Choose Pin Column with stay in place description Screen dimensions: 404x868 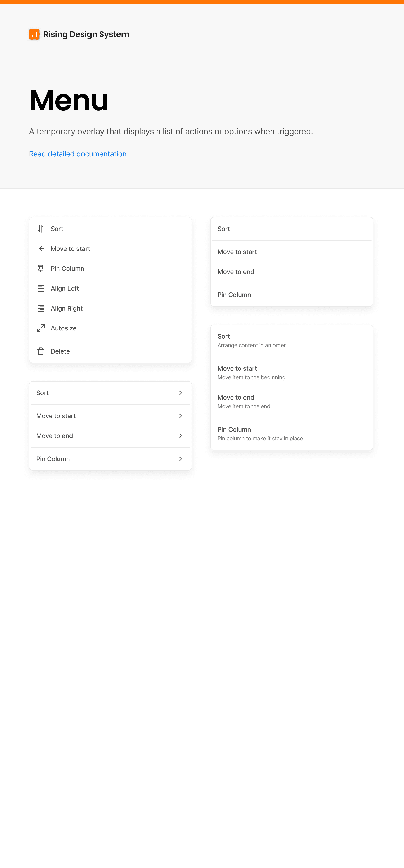(x=292, y=434)
